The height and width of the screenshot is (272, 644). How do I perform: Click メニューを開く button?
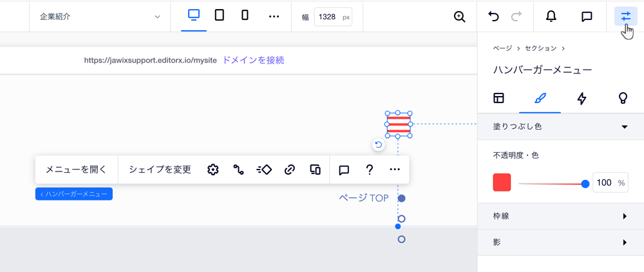coord(76,170)
